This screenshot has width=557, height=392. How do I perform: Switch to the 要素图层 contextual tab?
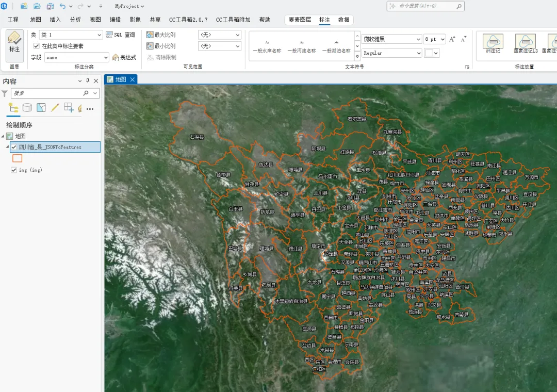pos(300,20)
